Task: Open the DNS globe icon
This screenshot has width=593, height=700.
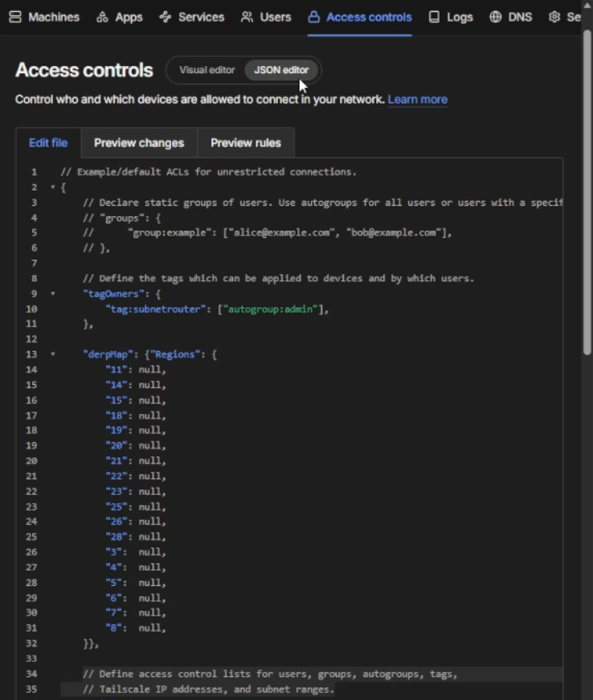Action: [497, 16]
